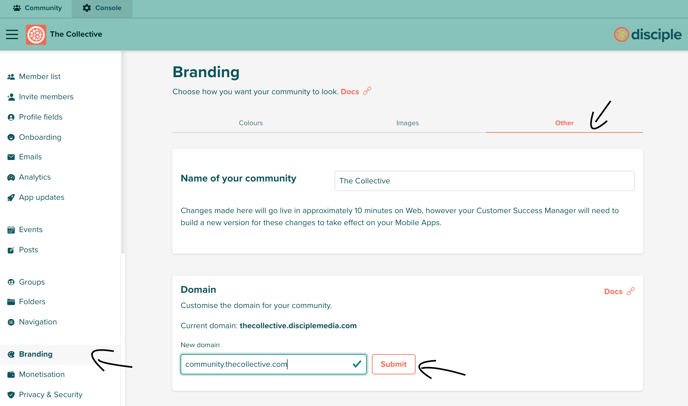Image resolution: width=688 pixels, height=406 pixels.
Task: Click the App updates rocket icon
Action: click(x=11, y=198)
